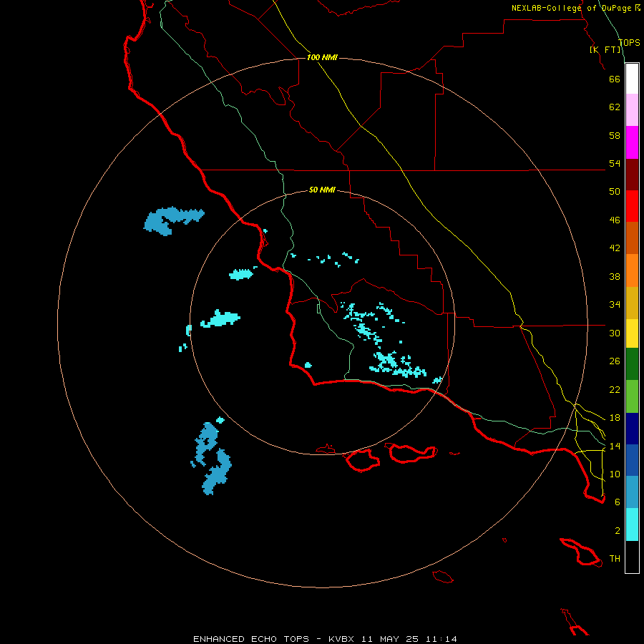Pick the cyan 2-6 legend swatch
The width and height of the screenshot is (644, 644).
tap(632, 525)
